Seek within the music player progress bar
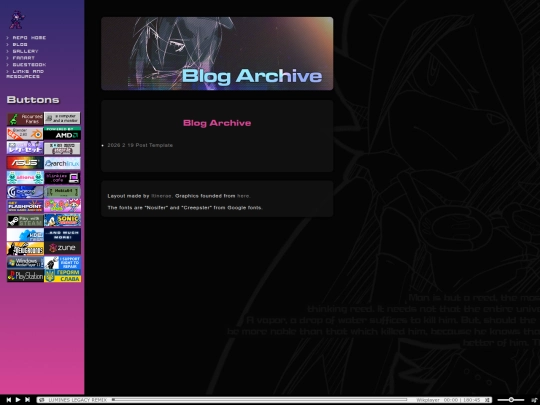 pyautogui.click(x=260, y=399)
